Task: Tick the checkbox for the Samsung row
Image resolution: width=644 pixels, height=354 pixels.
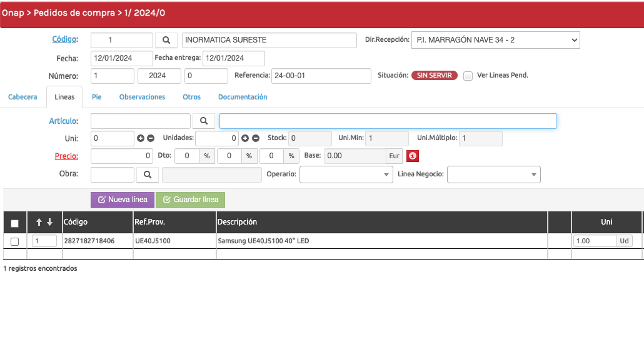Action: tap(15, 241)
